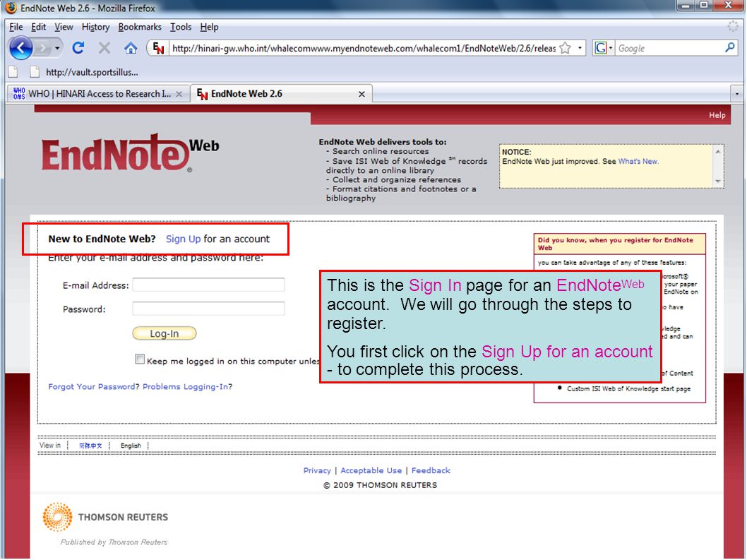Open the Bookmarks menu
This screenshot has height=560, width=747.
[140, 27]
